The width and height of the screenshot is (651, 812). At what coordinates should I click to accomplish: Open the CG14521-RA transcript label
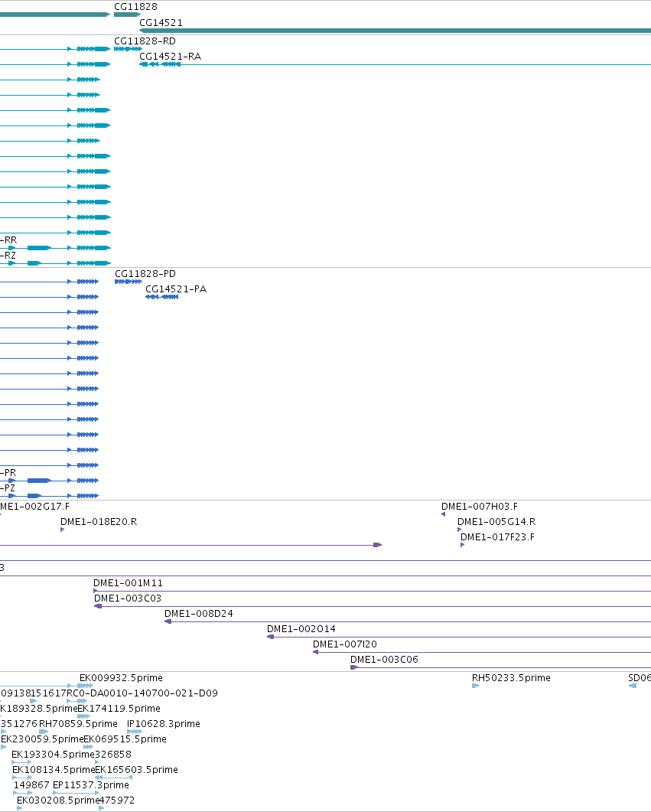(171, 57)
